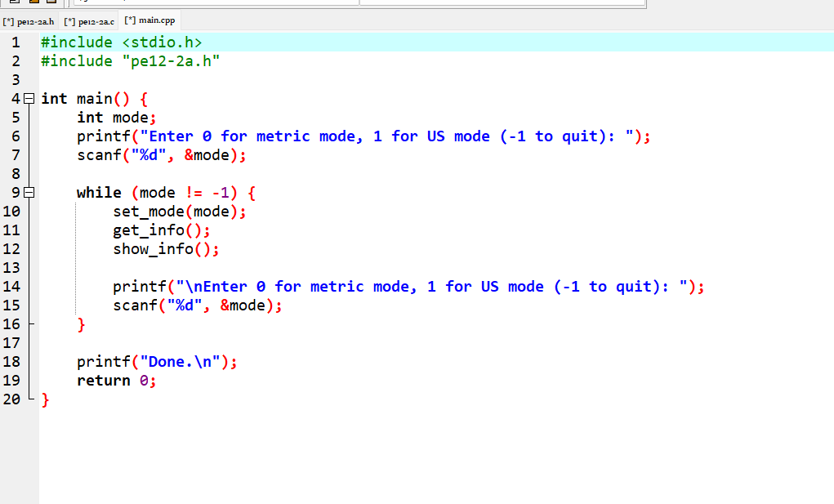Click line number 3 in the gutter
This screenshot has width=834, height=504.
tap(16, 80)
